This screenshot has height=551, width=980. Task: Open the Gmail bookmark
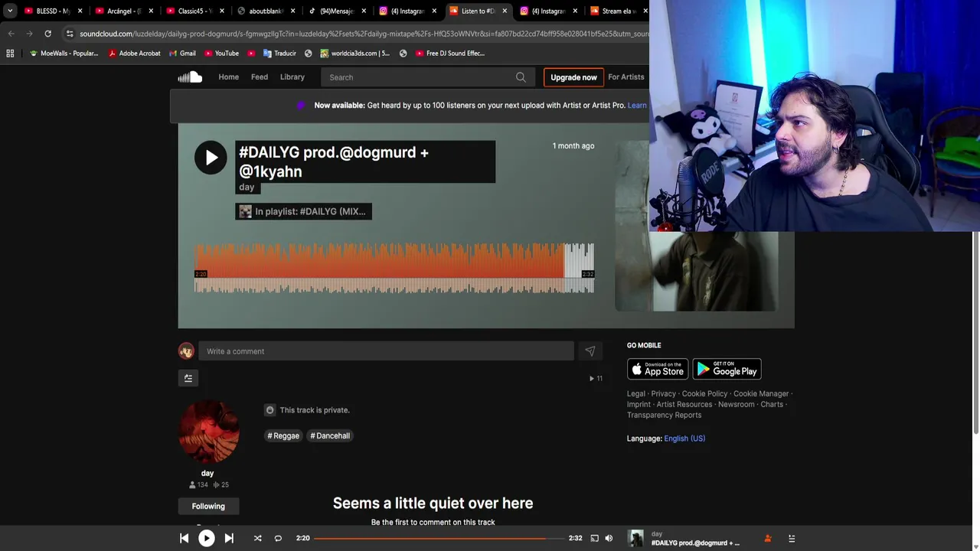181,54
